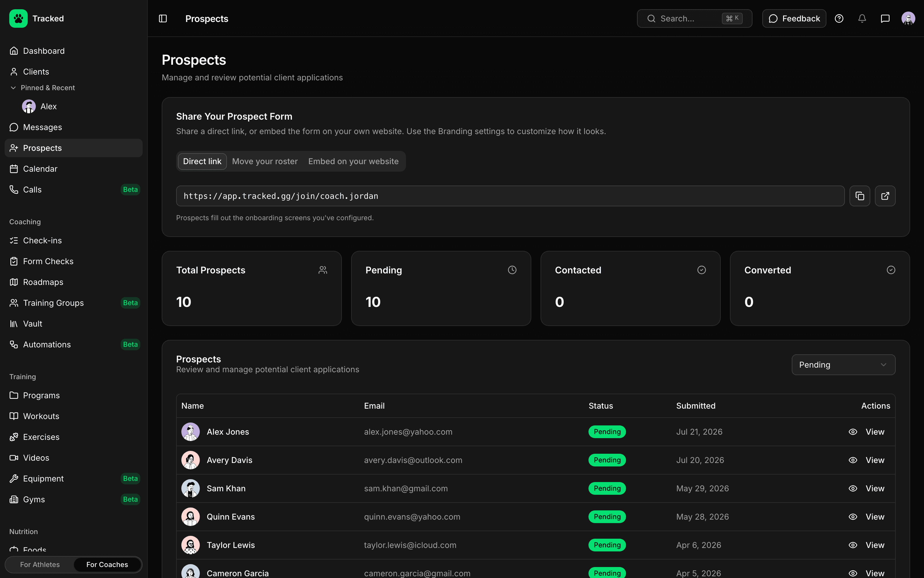Open Training Groups in sidebar
Screen dimensions: 924x578
click(x=73, y=303)
